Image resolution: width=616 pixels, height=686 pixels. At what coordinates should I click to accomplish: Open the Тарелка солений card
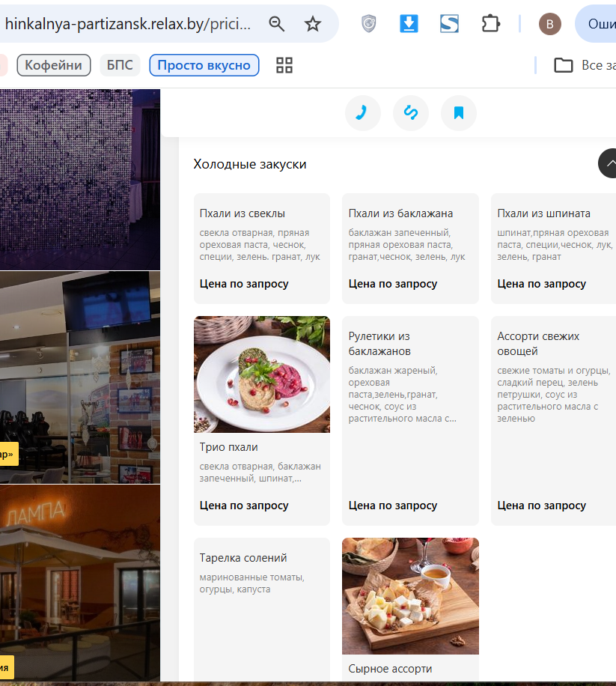click(x=262, y=609)
